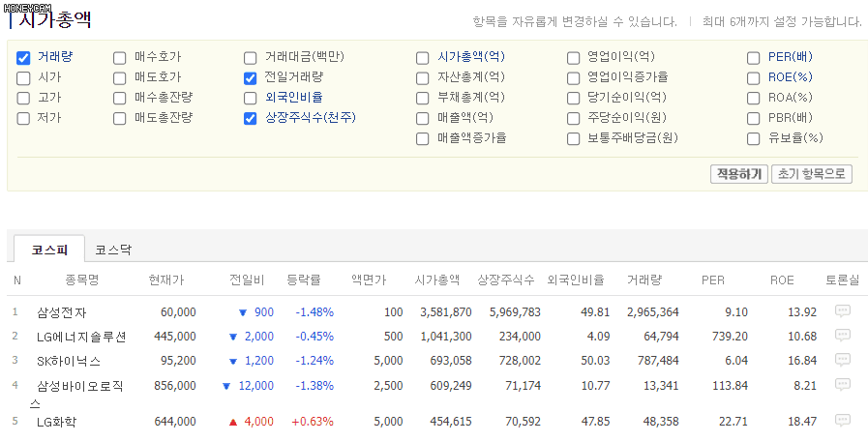
Task: Click the 등락률 column header
Action: [x=303, y=280]
